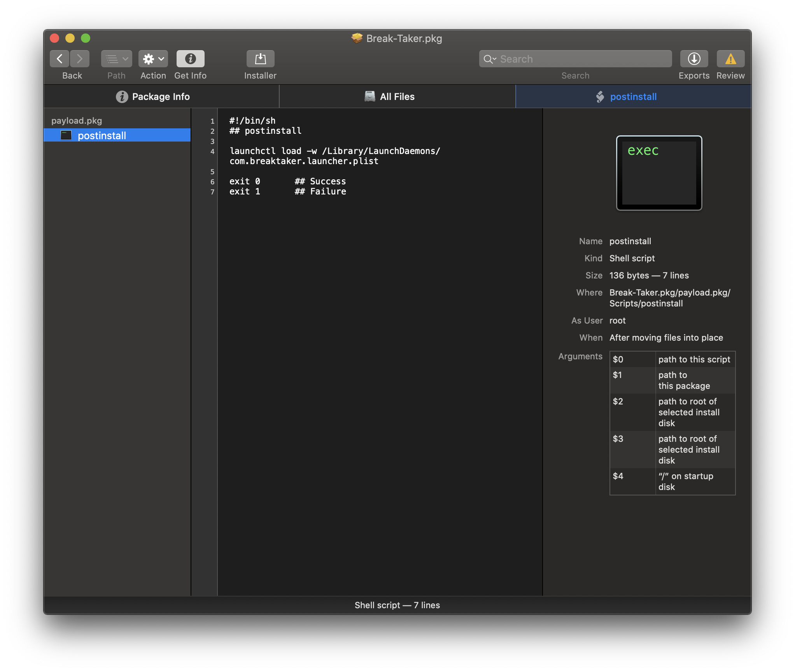This screenshot has width=795, height=672.
Task: Click the Back navigation arrow
Action: tap(60, 59)
